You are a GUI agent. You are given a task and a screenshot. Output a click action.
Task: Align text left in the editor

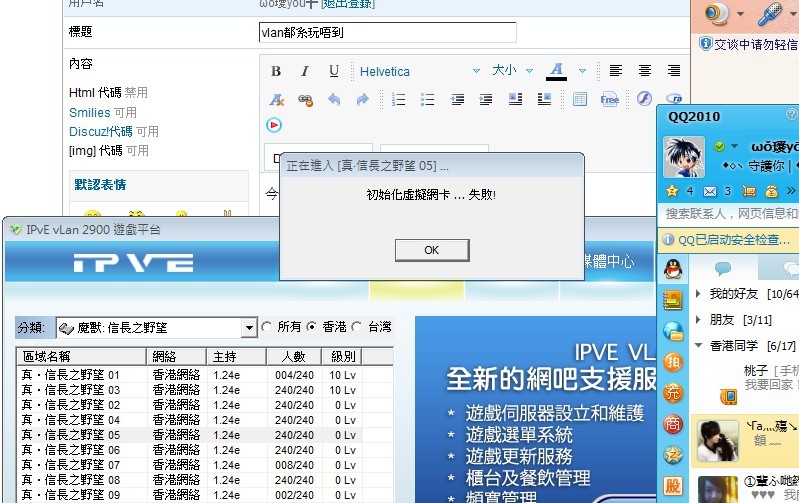click(x=616, y=71)
